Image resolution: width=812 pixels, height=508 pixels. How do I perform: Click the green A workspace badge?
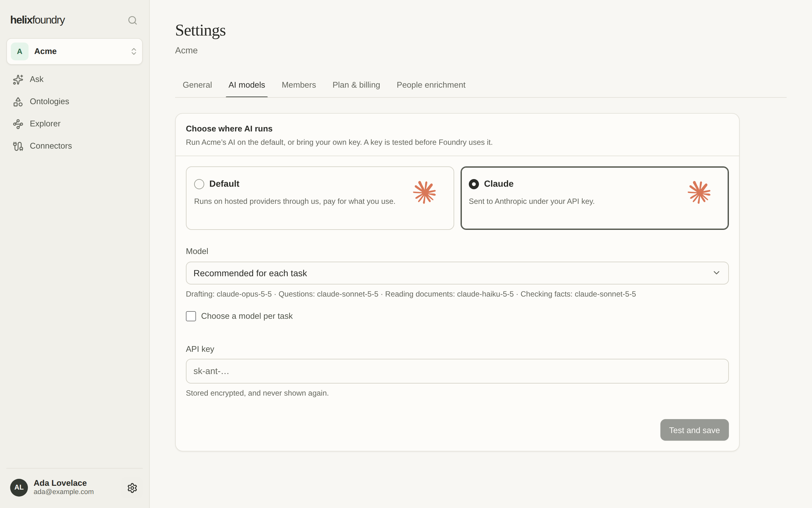click(x=20, y=51)
